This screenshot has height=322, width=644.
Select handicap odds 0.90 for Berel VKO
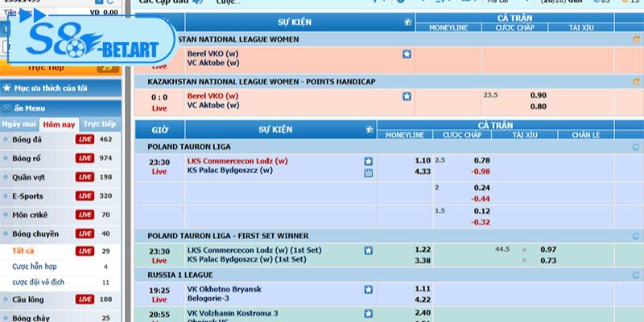[538, 95]
